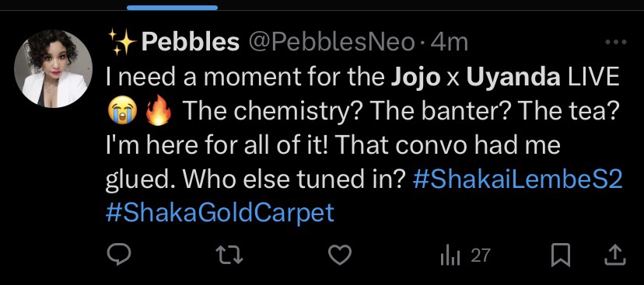Like the tweet with the heart icon
The width and height of the screenshot is (644, 285).
click(x=341, y=255)
